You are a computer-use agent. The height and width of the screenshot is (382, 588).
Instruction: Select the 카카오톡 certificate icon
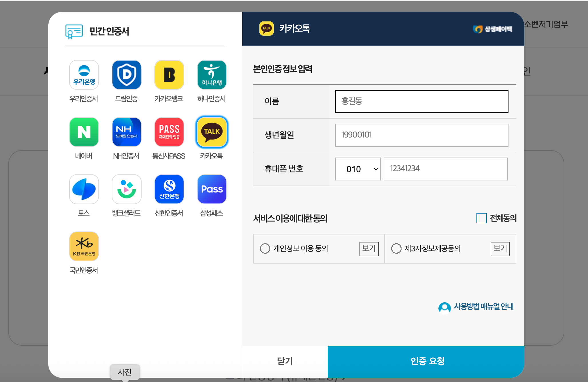point(212,132)
